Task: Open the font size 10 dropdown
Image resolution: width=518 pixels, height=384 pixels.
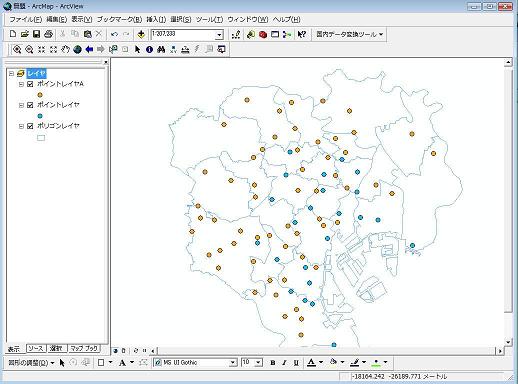Action: [259, 363]
